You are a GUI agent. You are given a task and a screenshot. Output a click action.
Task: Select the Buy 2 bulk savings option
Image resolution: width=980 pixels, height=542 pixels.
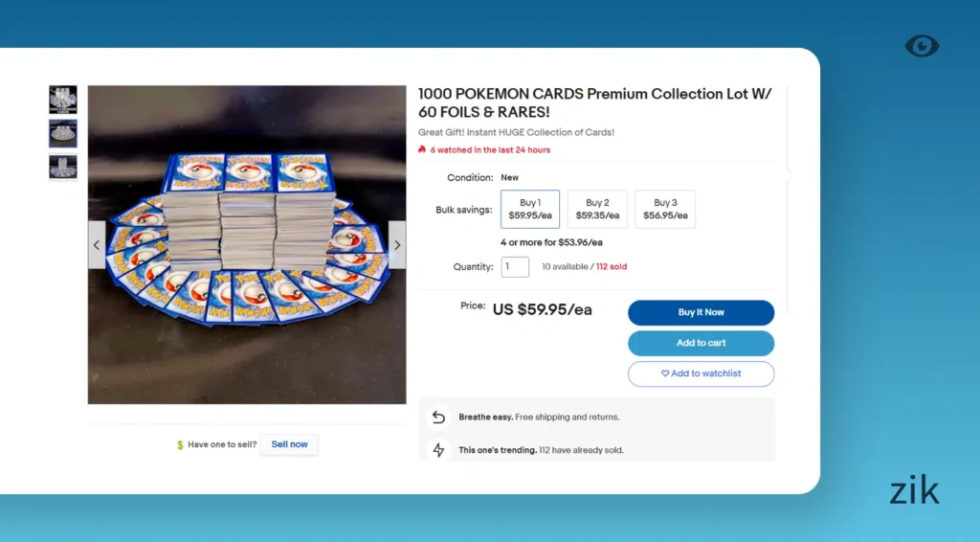597,209
